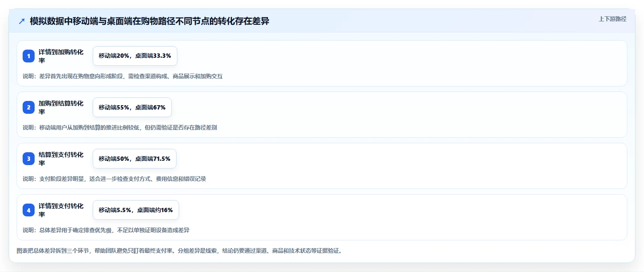Click the number 3 step badge
This screenshot has width=644, height=272.
tap(29, 159)
